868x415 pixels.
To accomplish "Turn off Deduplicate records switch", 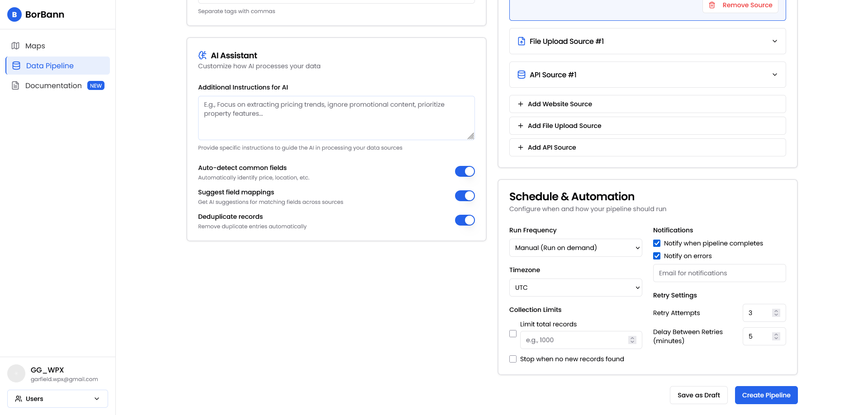I will (465, 220).
